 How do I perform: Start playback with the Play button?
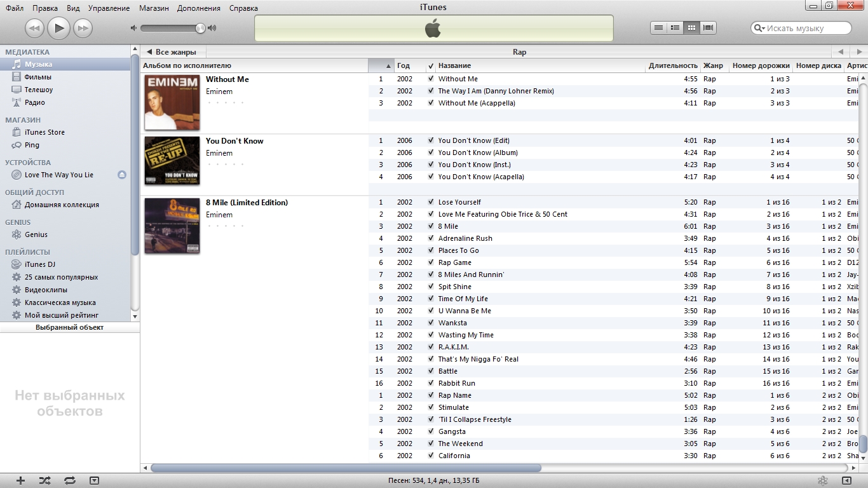[x=58, y=27]
